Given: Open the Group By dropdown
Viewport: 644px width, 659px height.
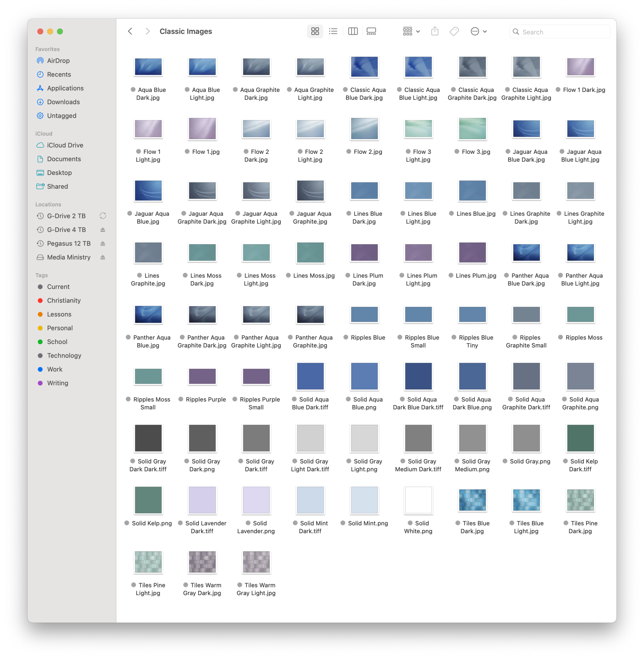Looking at the screenshot, I should [x=411, y=32].
